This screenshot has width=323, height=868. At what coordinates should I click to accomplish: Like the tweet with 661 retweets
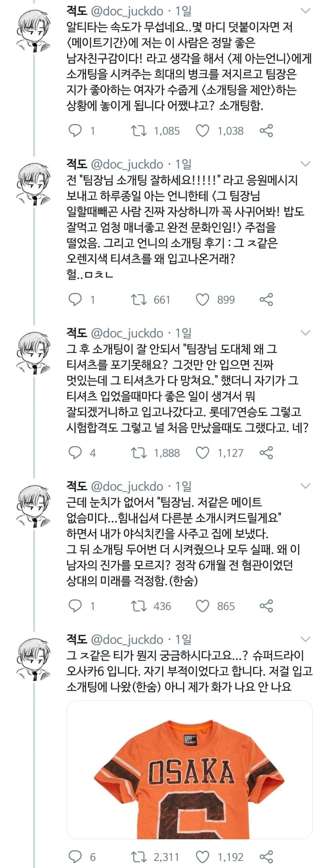pos(202,299)
